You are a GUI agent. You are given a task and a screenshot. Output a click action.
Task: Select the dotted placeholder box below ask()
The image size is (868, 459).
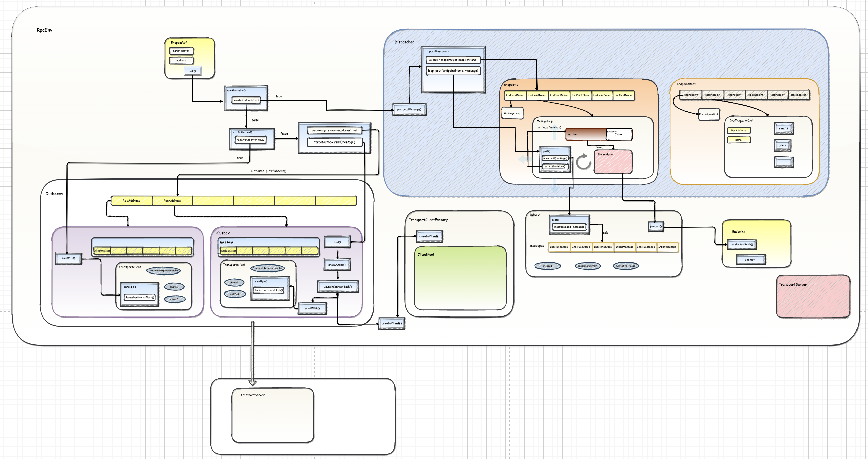(783, 162)
